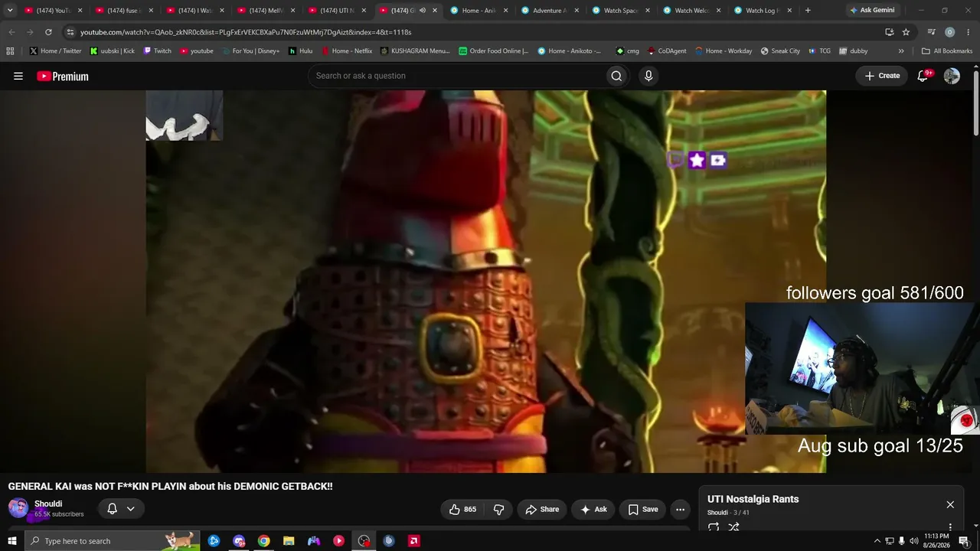Click the video player frame

click(x=486, y=282)
